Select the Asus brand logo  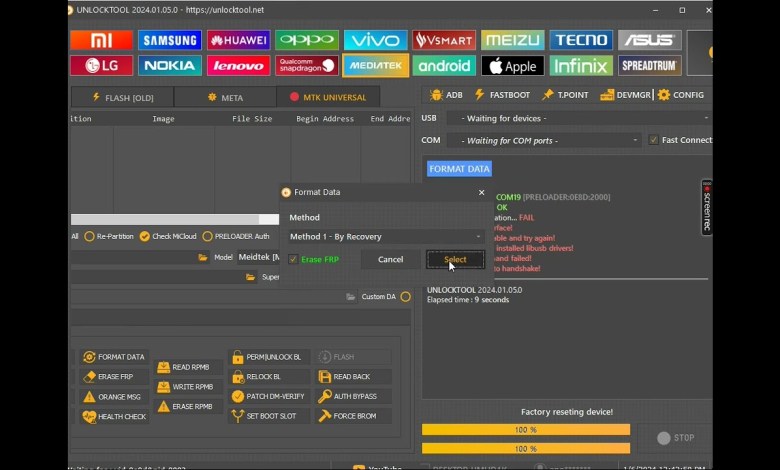click(650, 40)
